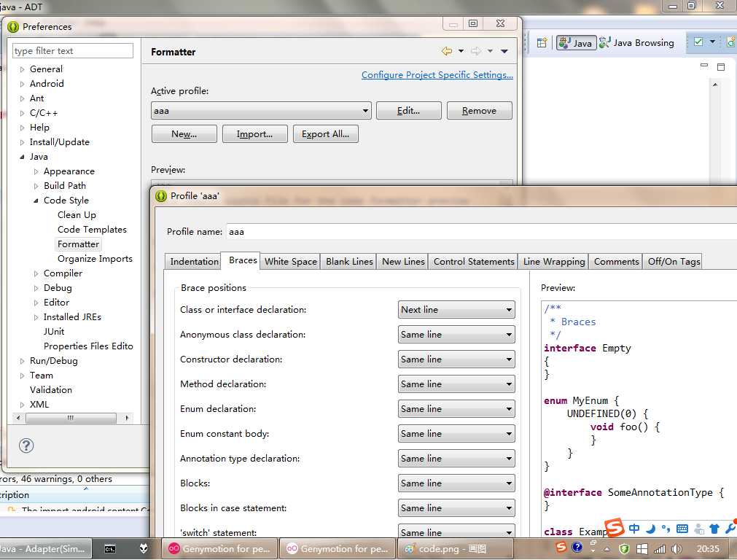This screenshot has height=560, width=737.
Task: Switch to the Blank Lines tab
Action: pyautogui.click(x=349, y=262)
